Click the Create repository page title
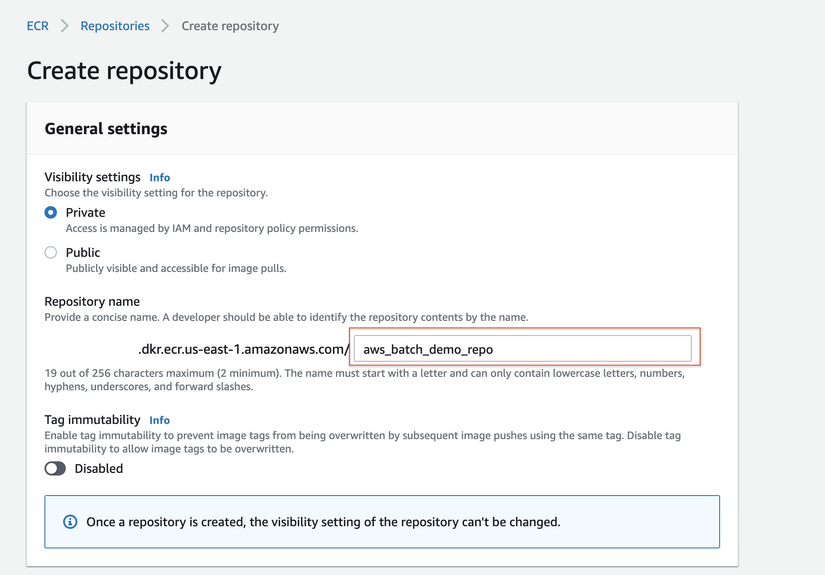 [124, 71]
